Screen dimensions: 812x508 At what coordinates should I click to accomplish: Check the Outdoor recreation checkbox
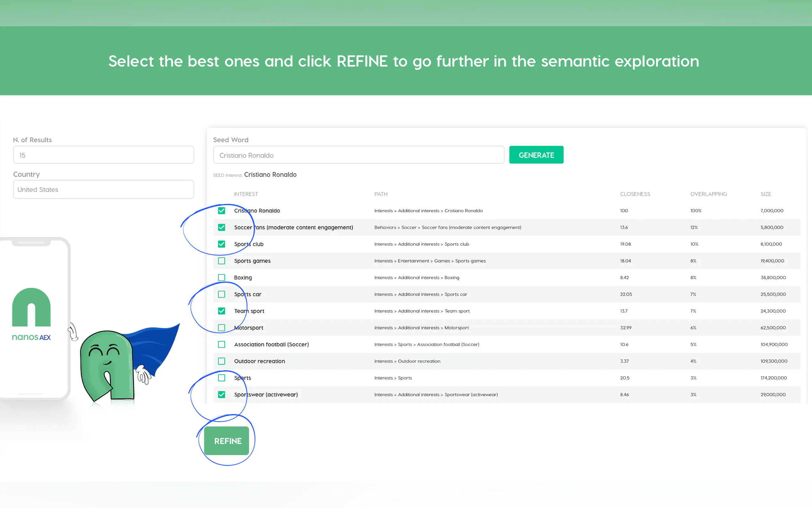pos(222,361)
